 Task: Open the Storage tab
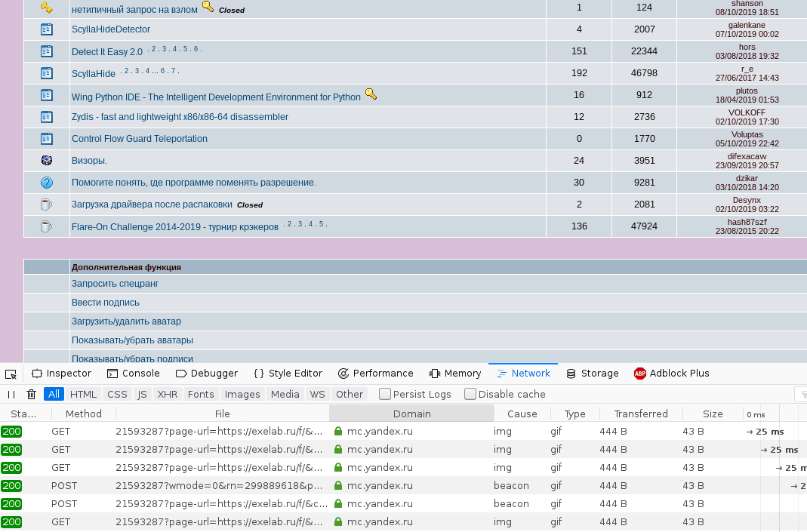(593, 374)
